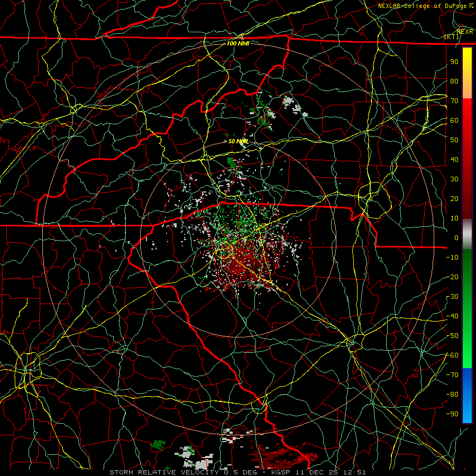
Task: Click the positive 10 value on velocity scale
Action: click(x=454, y=218)
